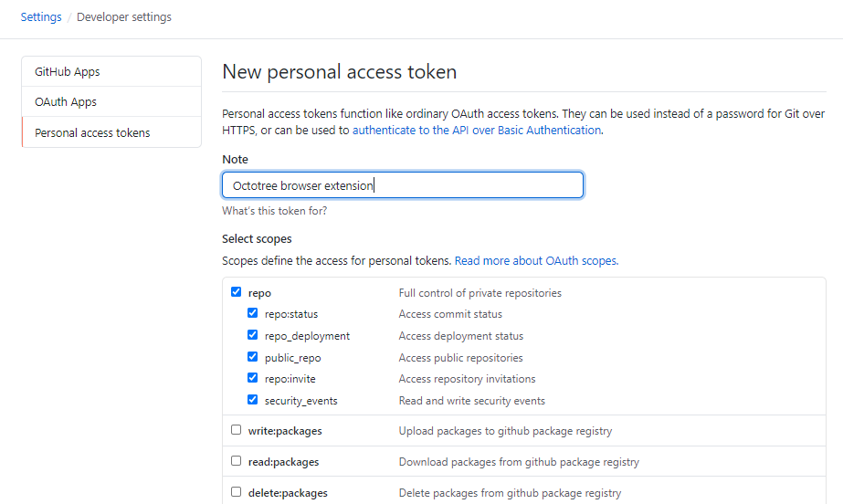The image size is (843, 504).
Task: Click the repo scope label
Action: pos(259,293)
